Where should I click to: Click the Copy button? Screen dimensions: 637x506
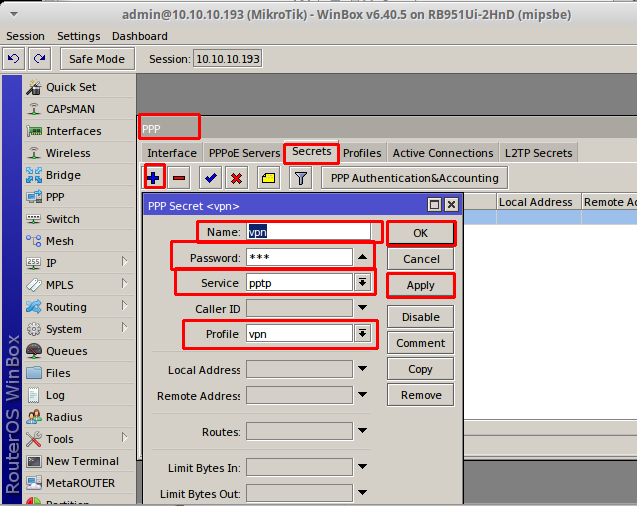(x=420, y=369)
